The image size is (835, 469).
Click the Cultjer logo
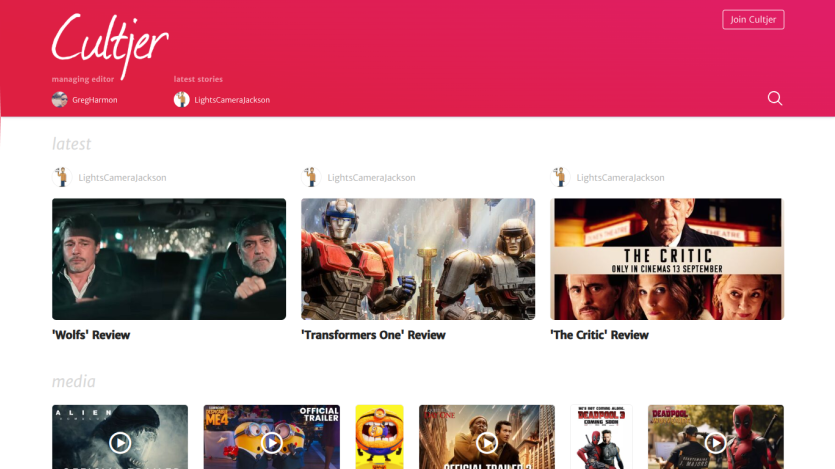(x=110, y=45)
